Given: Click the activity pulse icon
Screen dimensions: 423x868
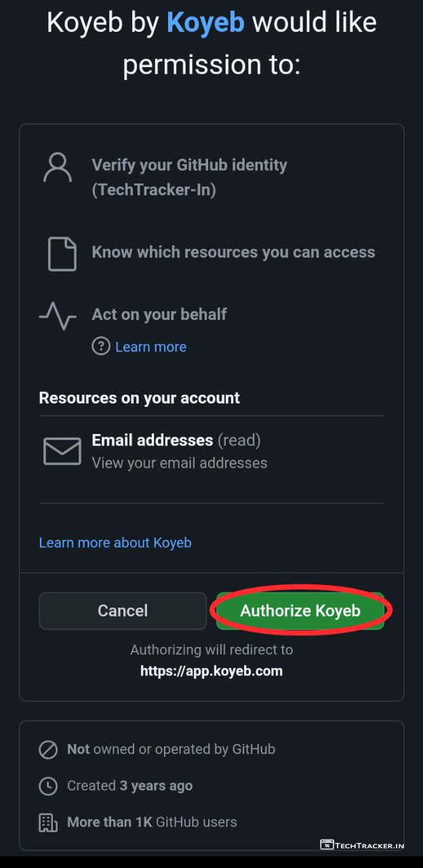Looking at the screenshot, I should pos(58,316).
